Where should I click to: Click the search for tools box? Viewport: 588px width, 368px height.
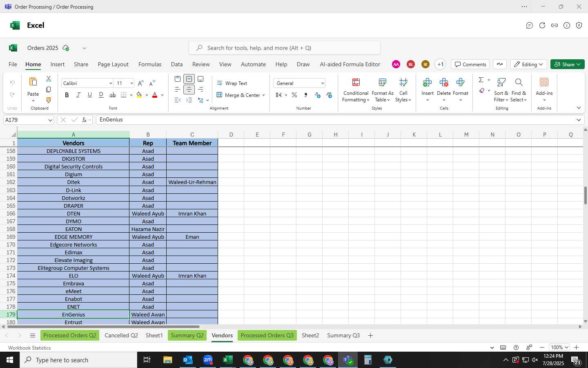point(285,48)
